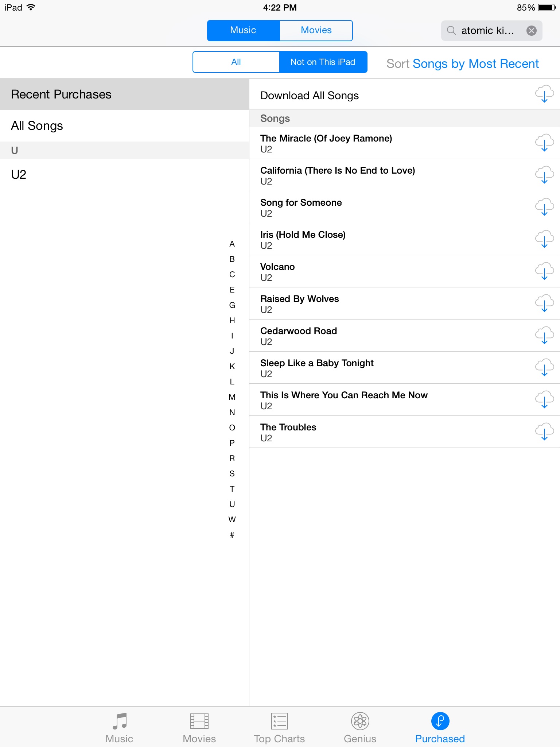
Task: Select the Music segment at top
Action: click(243, 30)
